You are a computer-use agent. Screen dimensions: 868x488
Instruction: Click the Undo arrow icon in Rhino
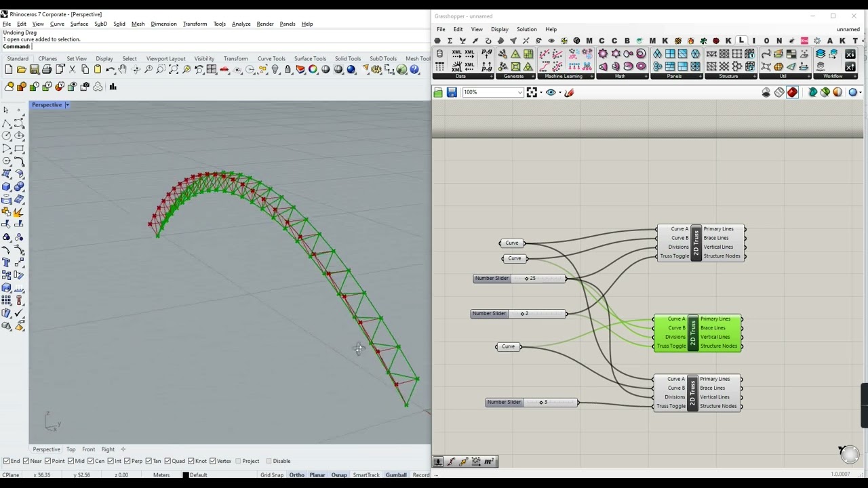tap(110, 69)
